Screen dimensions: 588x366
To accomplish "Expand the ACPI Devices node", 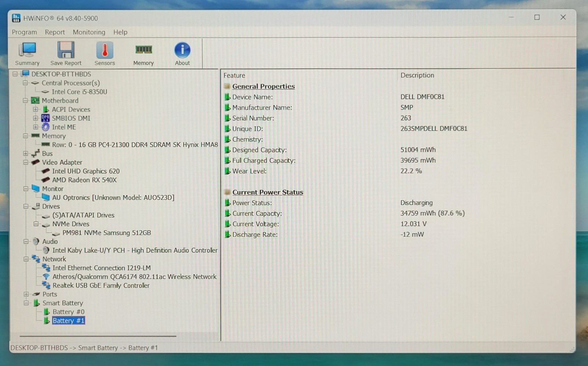I will [x=36, y=109].
